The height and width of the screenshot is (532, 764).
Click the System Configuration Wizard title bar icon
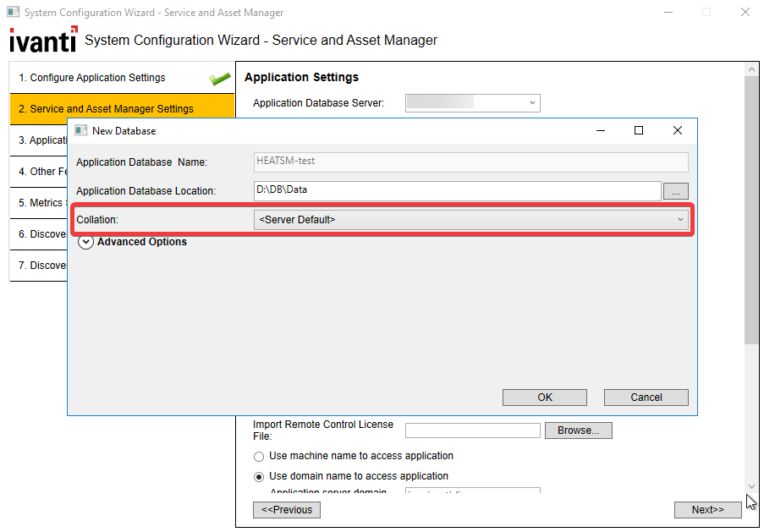coord(13,13)
